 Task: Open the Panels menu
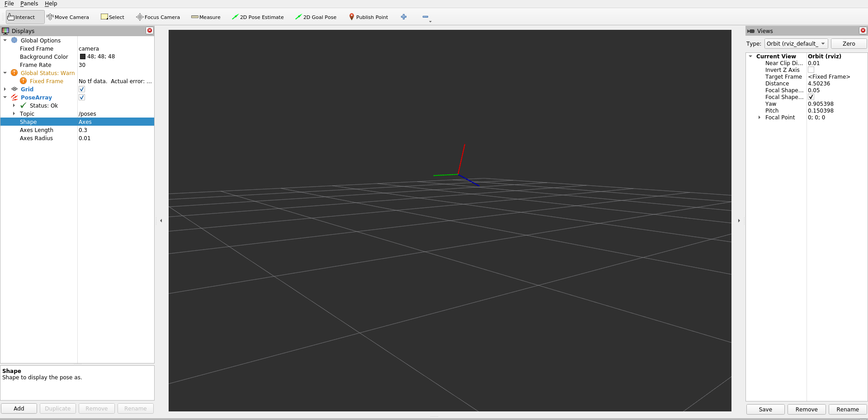click(x=29, y=4)
